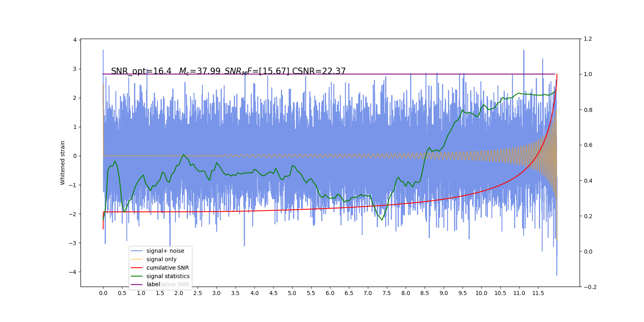This screenshot has width=644, height=322.
Task: Click the x-axis tick label '10.5'
Action: [500, 293]
